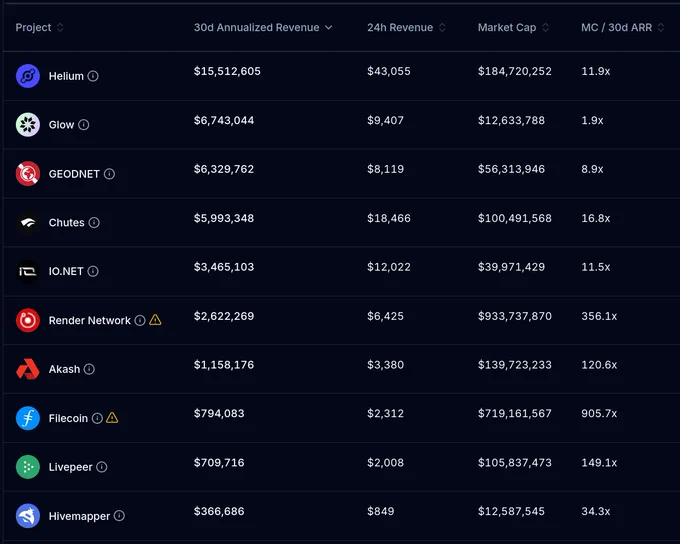Click the Filecoin project logo icon

[x=28, y=418]
